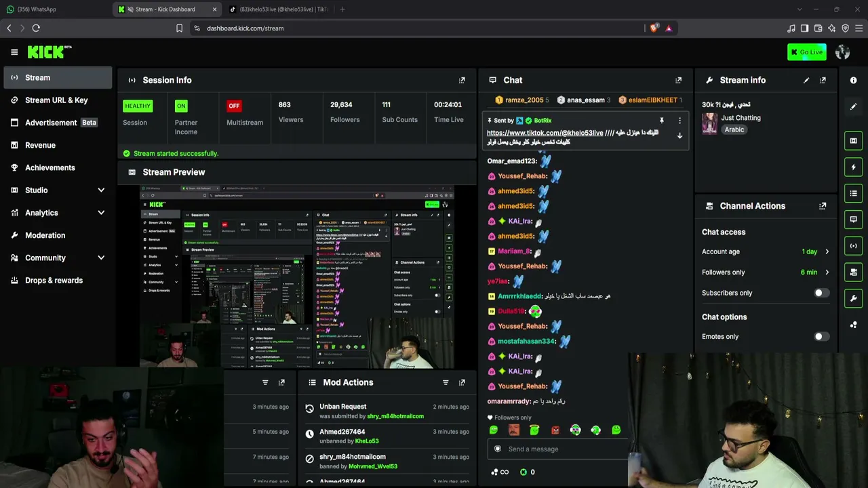
Task: Open the hamburger menu beside the Kick logo
Action: (x=14, y=52)
